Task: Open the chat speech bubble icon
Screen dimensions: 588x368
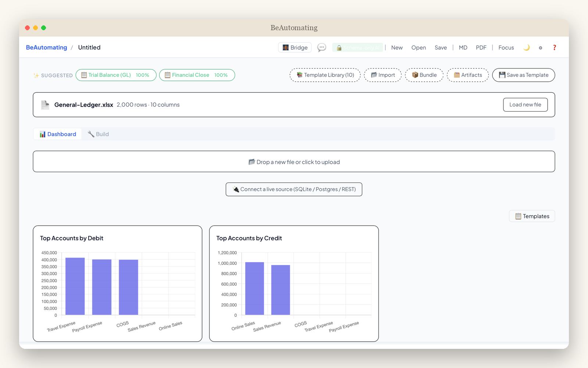Action: [x=322, y=47]
